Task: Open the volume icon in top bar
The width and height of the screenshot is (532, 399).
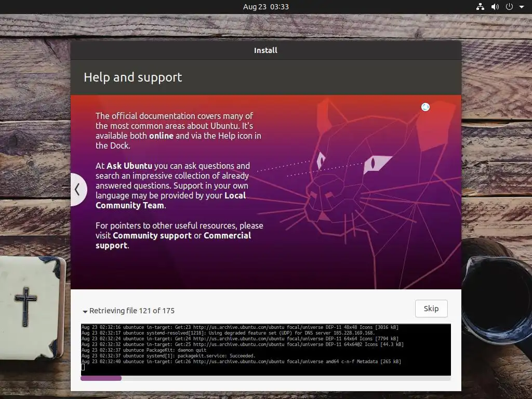Action: (495, 7)
